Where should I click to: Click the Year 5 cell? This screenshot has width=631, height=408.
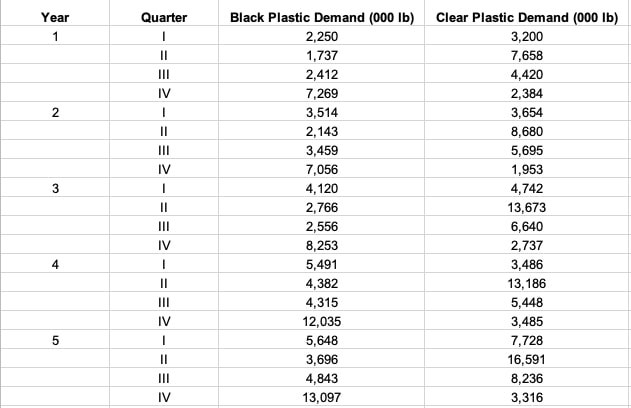click(55, 340)
